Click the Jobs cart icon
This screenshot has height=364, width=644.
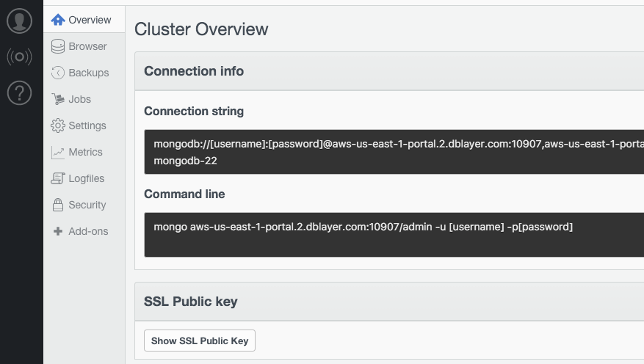58,99
